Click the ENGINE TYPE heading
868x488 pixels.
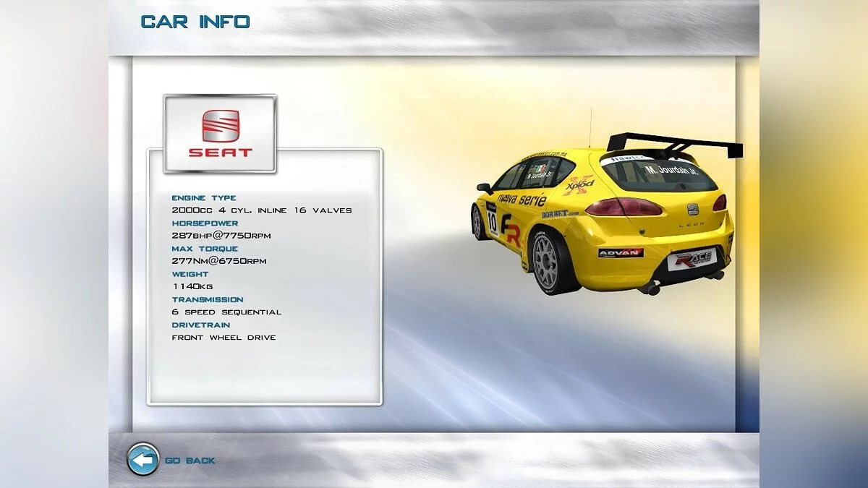pos(204,198)
